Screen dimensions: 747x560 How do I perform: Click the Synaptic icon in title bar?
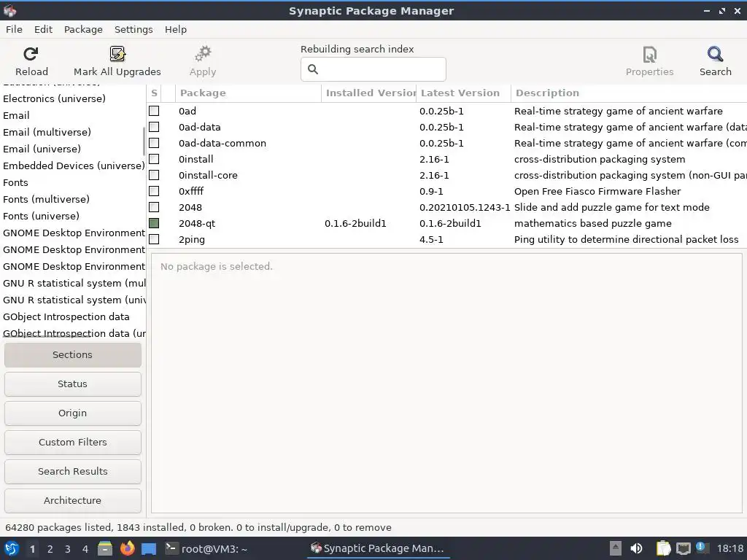pyautogui.click(x=10, y=10)
